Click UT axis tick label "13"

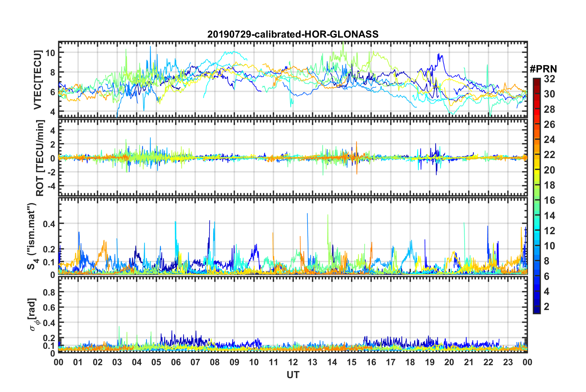click(x=312, y=362)
